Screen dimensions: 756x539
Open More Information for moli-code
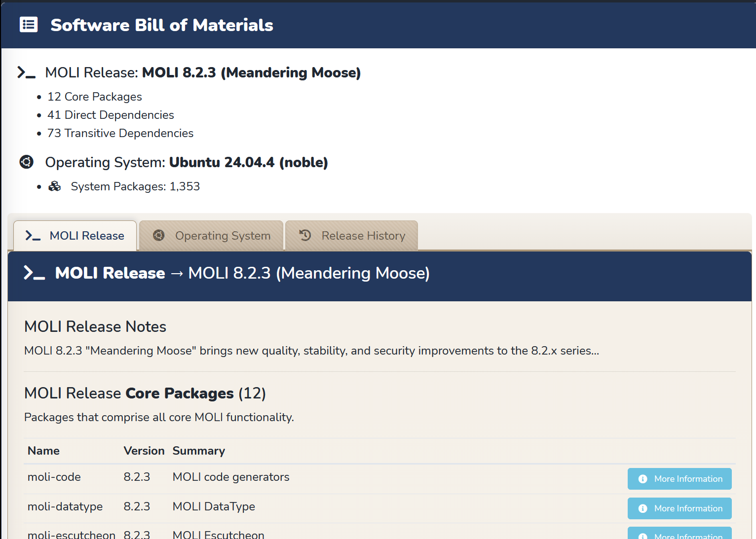tap(680, 479)
